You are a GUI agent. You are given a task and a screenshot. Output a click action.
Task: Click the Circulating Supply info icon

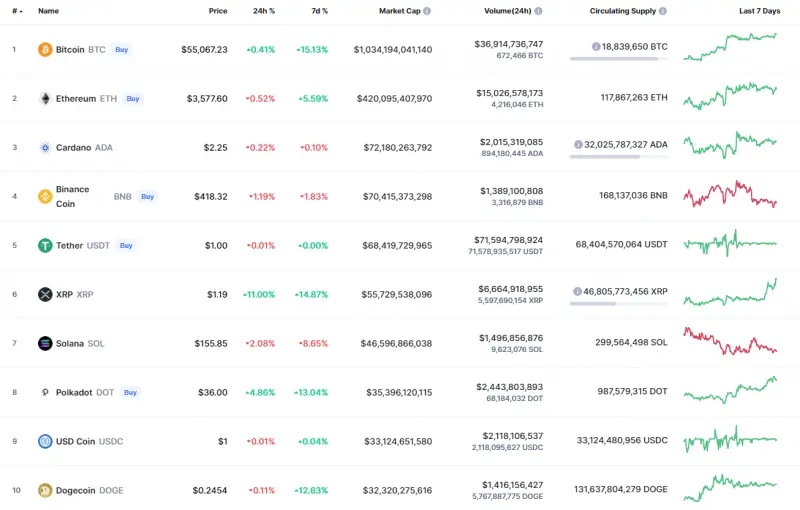click(664, 11)
